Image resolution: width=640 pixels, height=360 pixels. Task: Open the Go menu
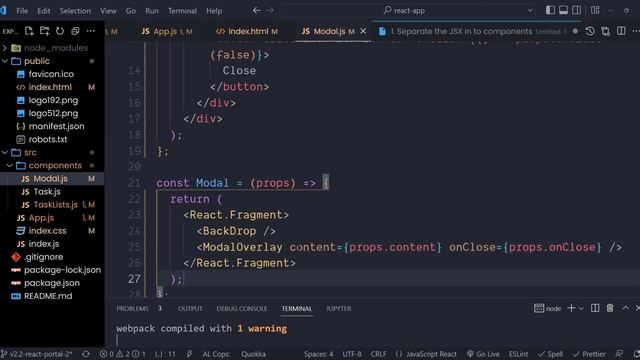point(131,11)
